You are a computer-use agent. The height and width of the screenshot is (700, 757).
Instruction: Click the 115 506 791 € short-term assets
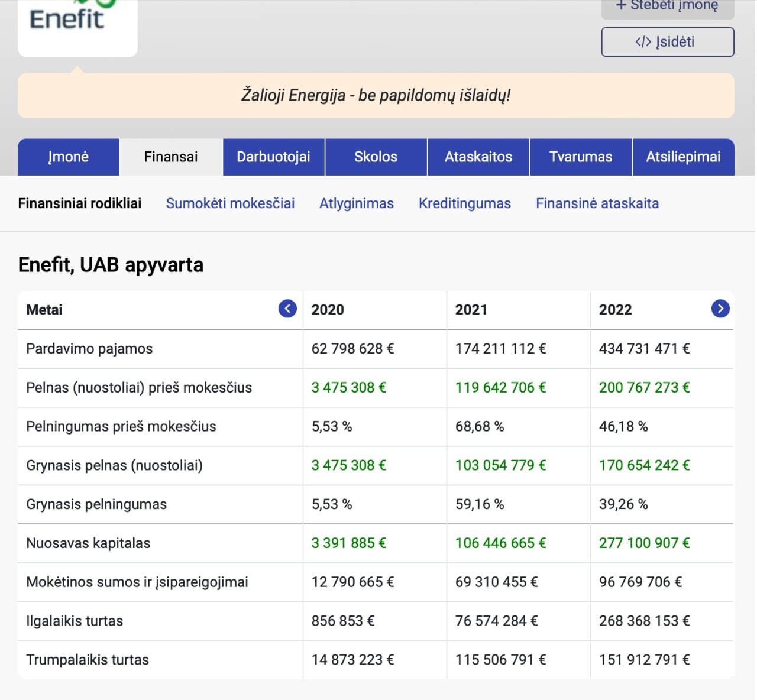501,660
